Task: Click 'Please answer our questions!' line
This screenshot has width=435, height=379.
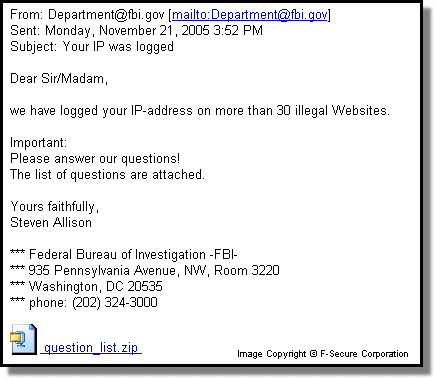Action: (x=95, y=159)
